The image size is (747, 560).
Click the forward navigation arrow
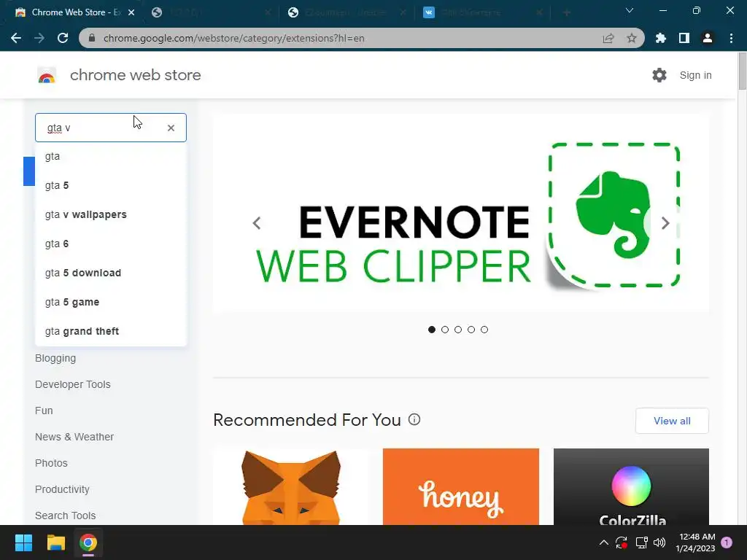coord(39,38)
